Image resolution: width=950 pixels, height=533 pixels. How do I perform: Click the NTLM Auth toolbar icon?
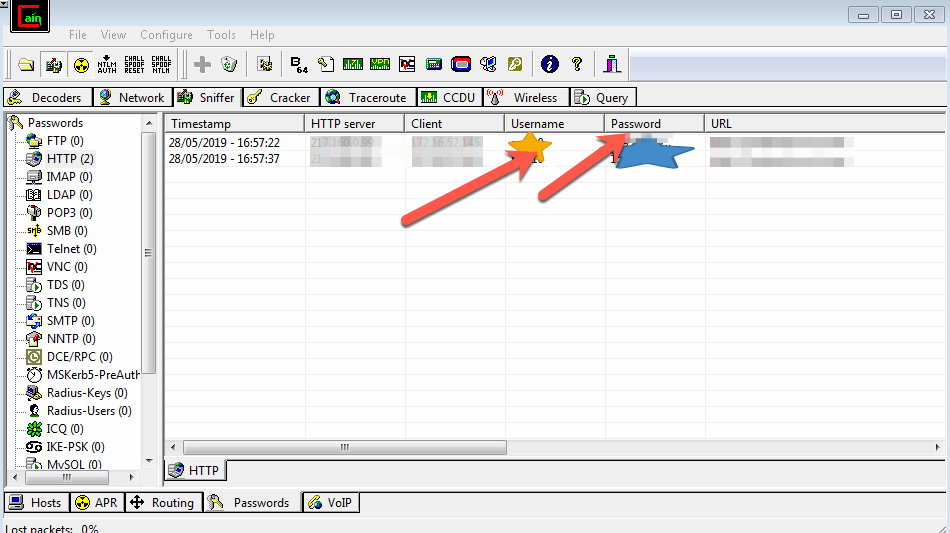click(x=107, y=65)
